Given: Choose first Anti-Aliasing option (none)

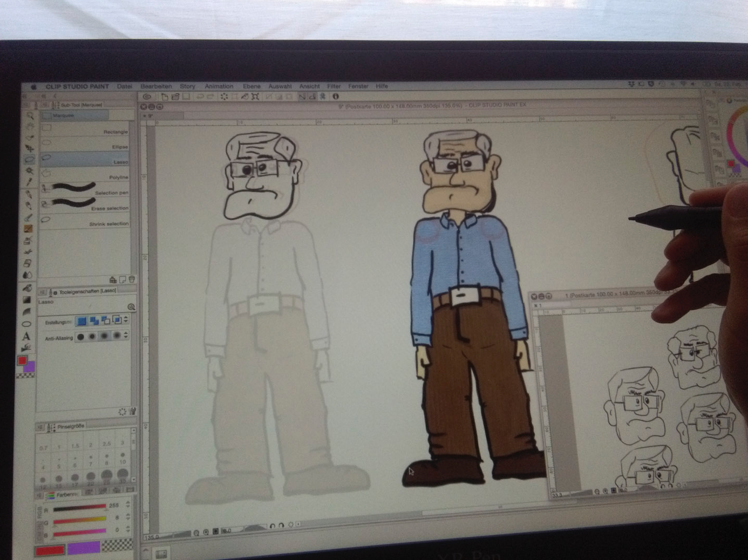Looking at the screenshot, I should [x=80, y=337].
